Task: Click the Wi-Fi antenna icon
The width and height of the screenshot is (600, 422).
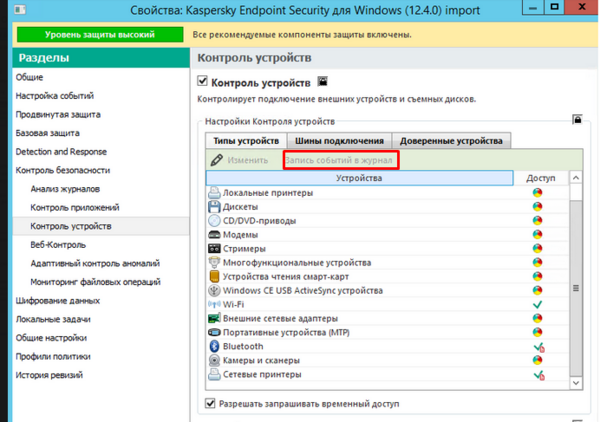Action: pos(214,305)
